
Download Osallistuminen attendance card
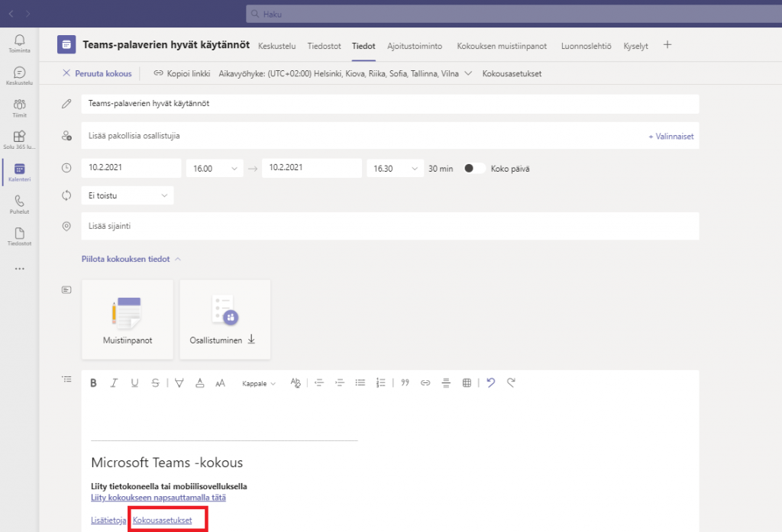225,319
